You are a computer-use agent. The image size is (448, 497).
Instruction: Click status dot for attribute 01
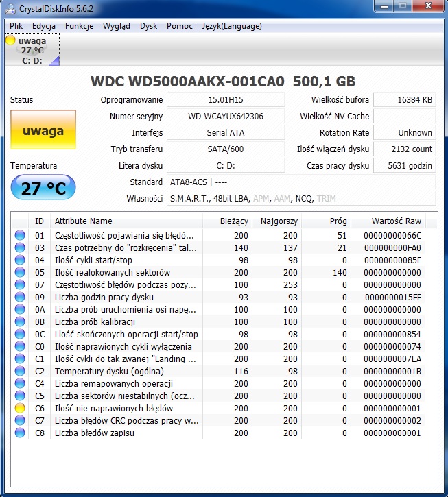20,235
